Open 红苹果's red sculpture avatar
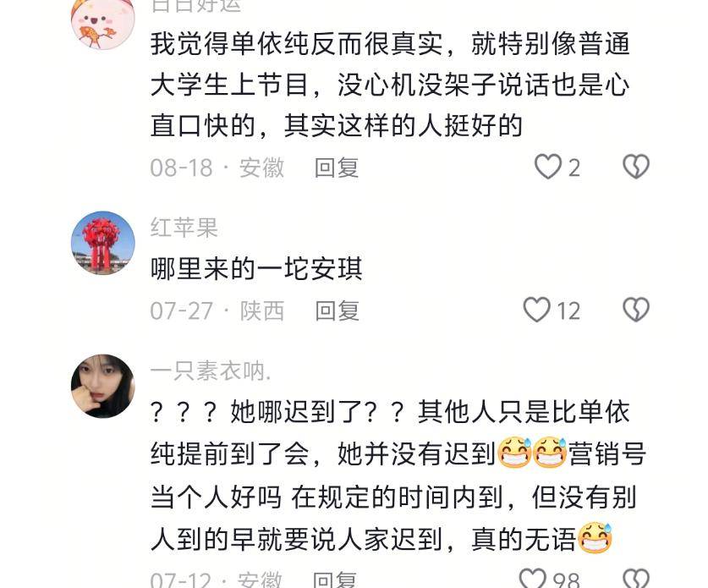The height and width of the screenshot is (588, 708). click(103, 243)
